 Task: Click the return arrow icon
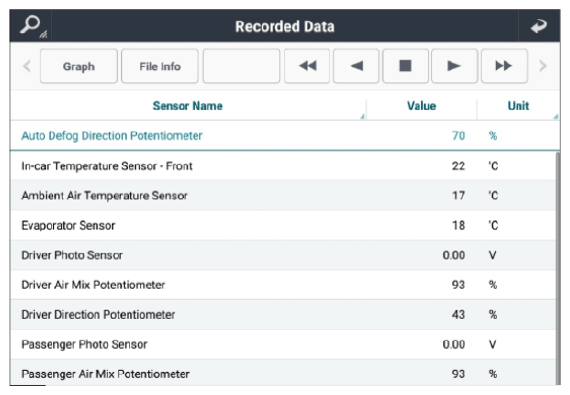tap(538, 26)
